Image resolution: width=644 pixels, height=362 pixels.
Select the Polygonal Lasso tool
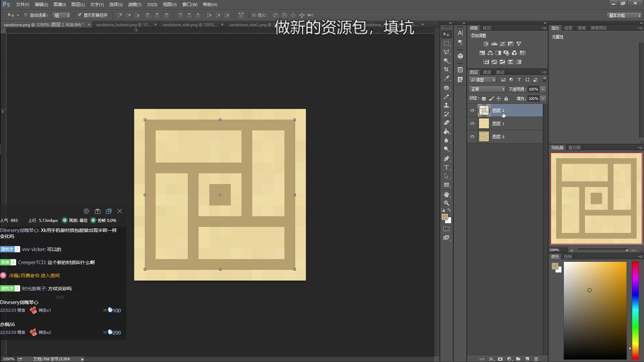(x=446, y=52)
